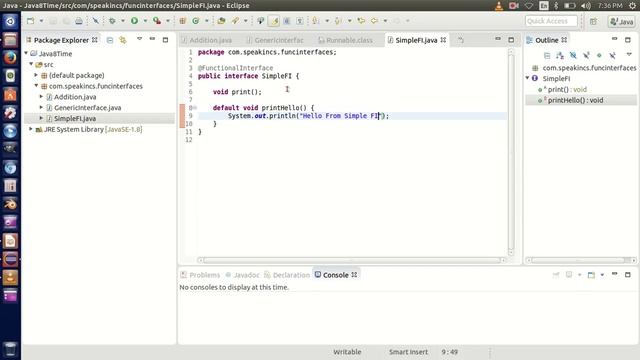Select GenericInterface.java in Package Explorer
This screenshot has width=640, height=360.
(87, 107)
